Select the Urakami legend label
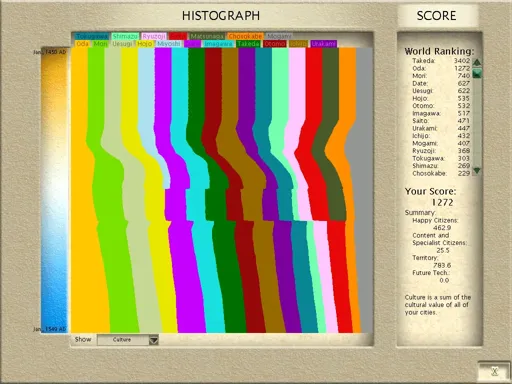Viewport: 512px width, 384px height. (x=324, y=44)
